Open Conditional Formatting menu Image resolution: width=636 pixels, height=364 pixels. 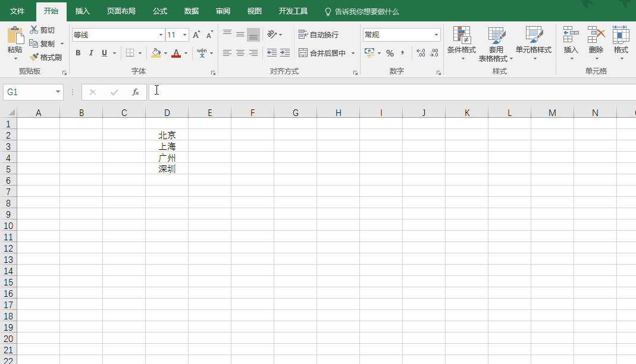pos(462,43)
